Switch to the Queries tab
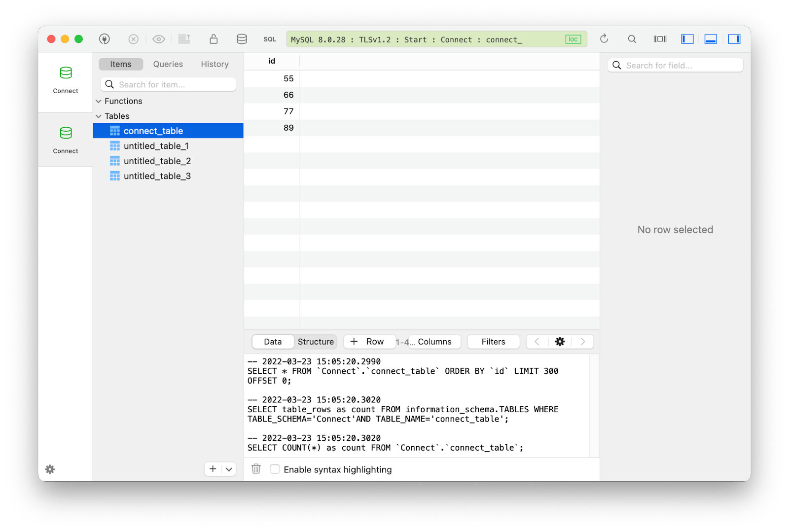789x532 pixels. (167, 64)
